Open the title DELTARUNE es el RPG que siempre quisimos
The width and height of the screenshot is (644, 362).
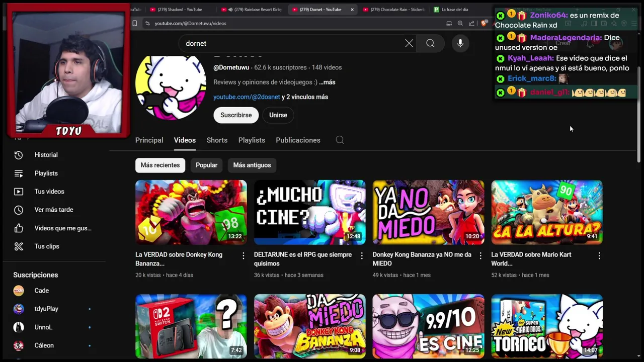[303, 259]
